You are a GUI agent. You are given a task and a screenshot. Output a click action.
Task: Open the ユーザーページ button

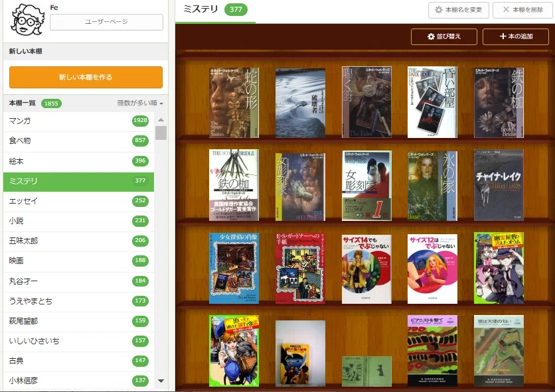pos(106,22)
